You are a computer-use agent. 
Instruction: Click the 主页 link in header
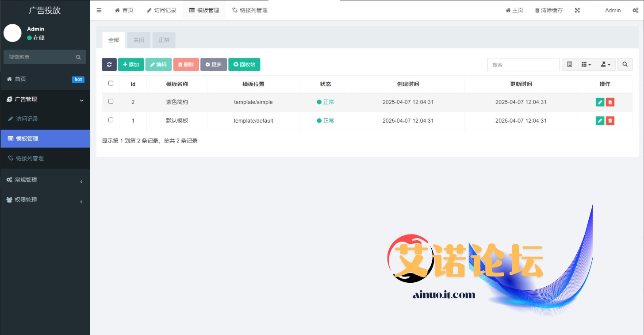514,10
